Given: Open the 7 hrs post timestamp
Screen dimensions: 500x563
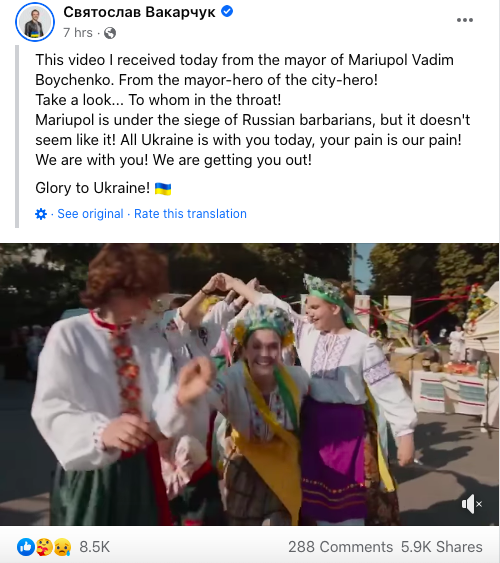Looking at the screenshot, I should 78,33.
